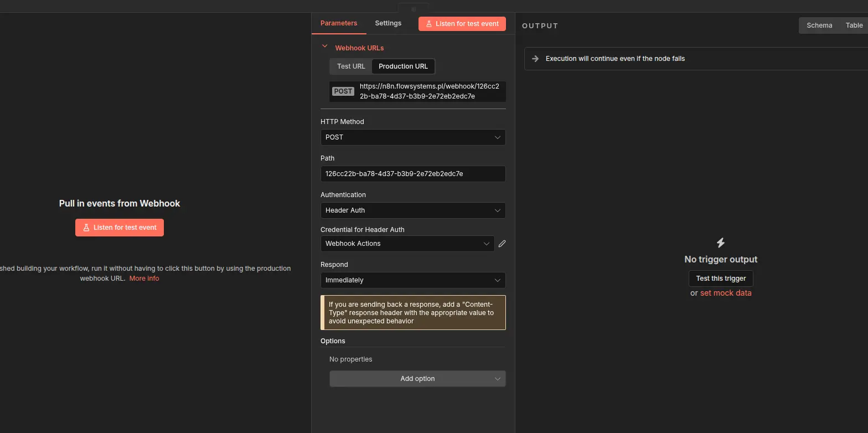Click Listen for test event under Pull in events
The image size is (868, 433).
click(x=120, y=228)
